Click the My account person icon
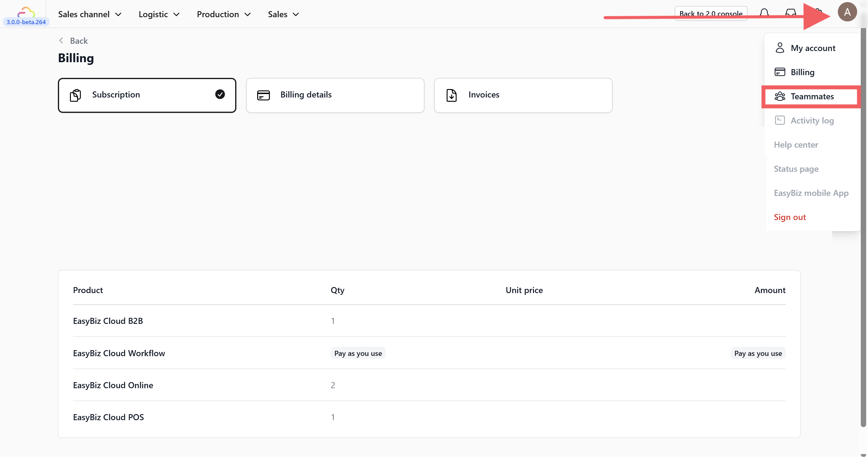Viewport: 868px width, 457px height. click(779, 48)
